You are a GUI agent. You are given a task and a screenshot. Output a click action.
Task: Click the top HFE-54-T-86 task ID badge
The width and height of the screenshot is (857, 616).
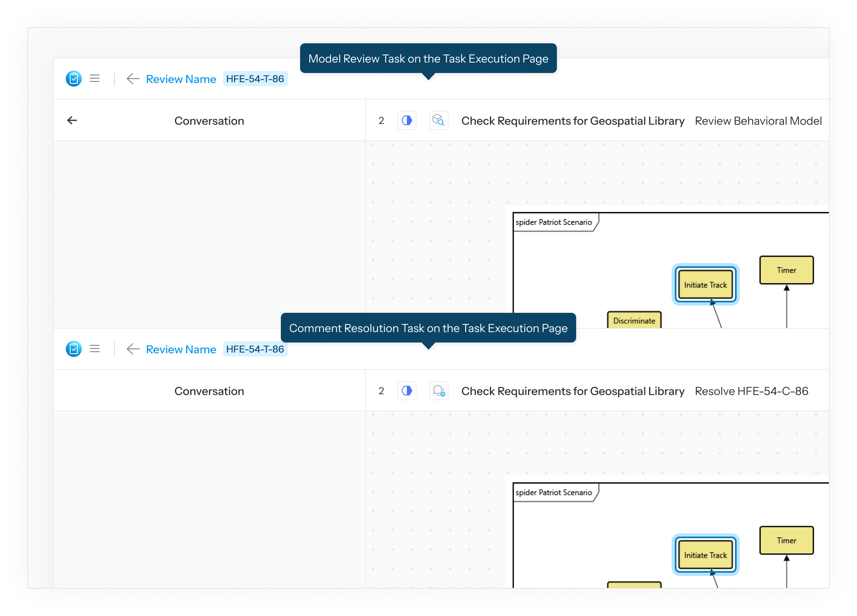(x=255, y=79)
